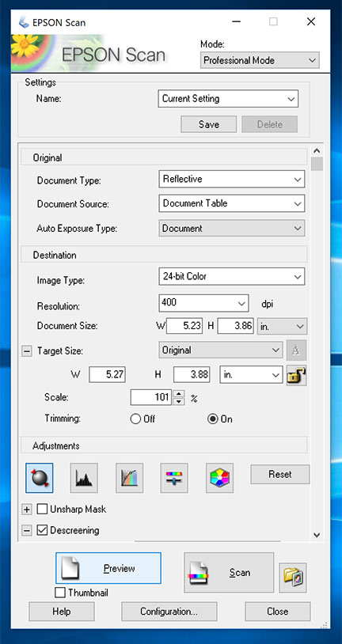342x644 pixels.
Task: Click the scrollbar up arrow
Action: [x=317, y=150]
